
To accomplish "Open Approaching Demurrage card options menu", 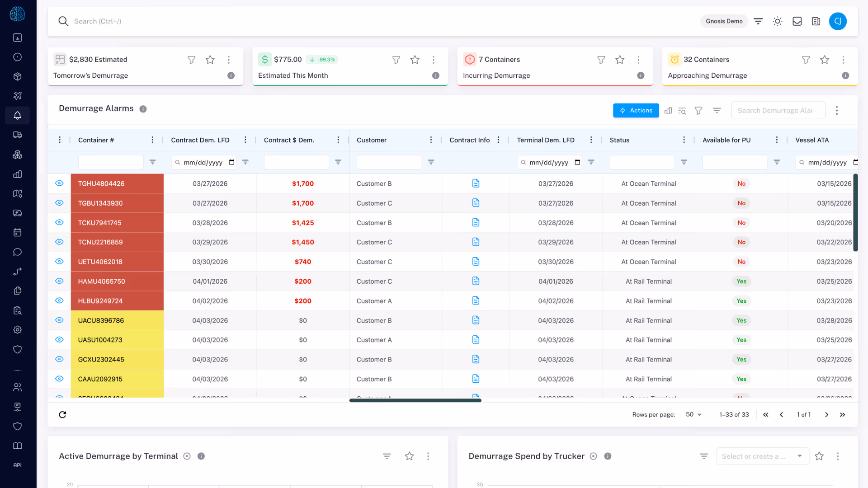I will point(843,60).
